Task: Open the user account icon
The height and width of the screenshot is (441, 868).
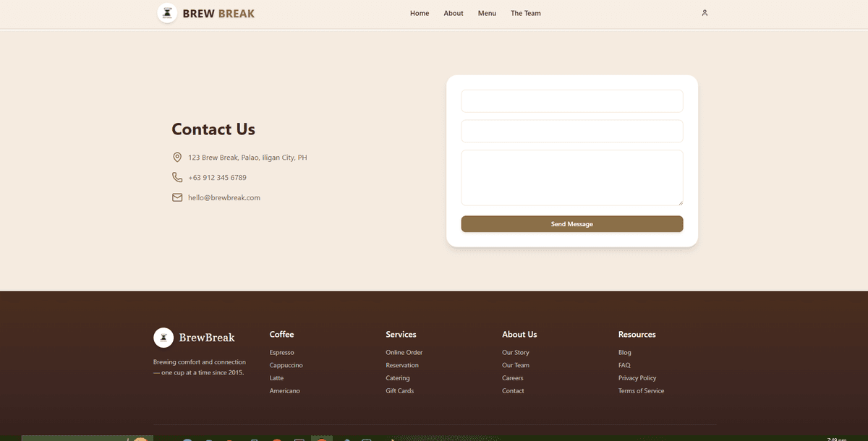Action: pyautogui.click(x=705, y=13)
